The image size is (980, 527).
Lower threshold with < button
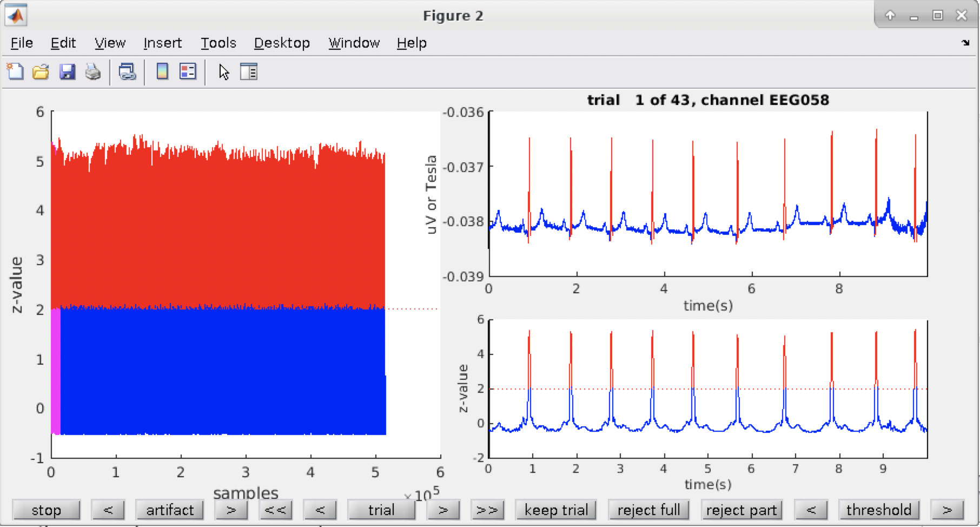(811, 510)
